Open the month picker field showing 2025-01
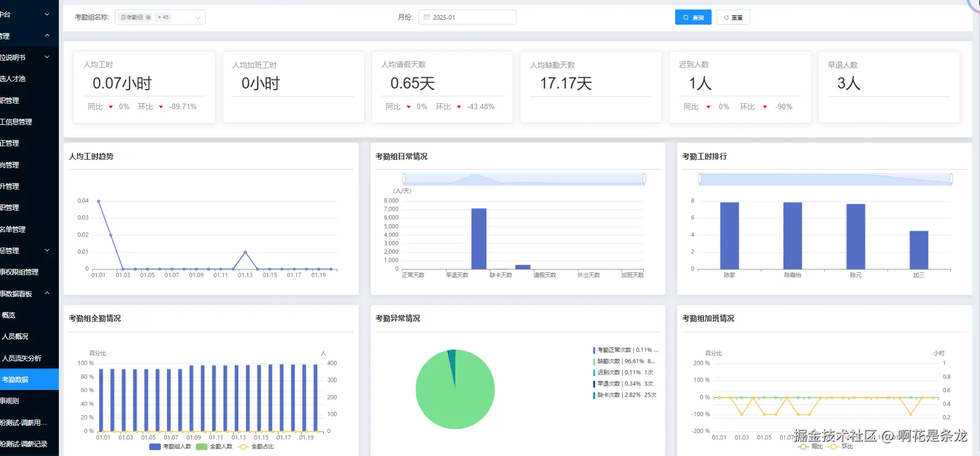The height and width of the screenshot is (456, 980). (467, 17)
